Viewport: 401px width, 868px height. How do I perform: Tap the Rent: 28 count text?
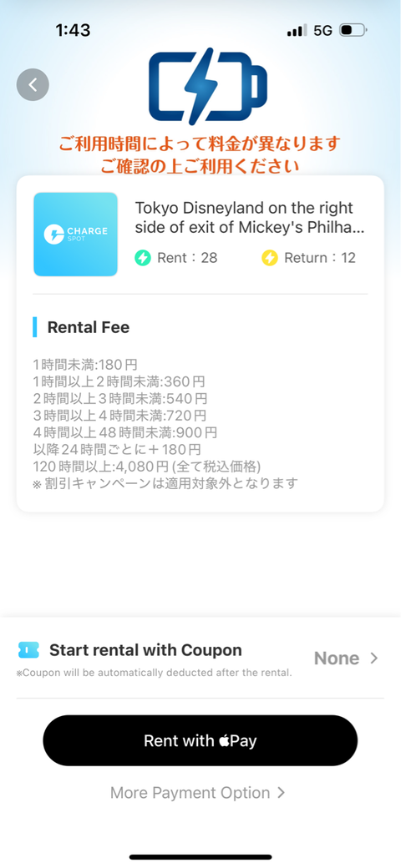[187, 257]
